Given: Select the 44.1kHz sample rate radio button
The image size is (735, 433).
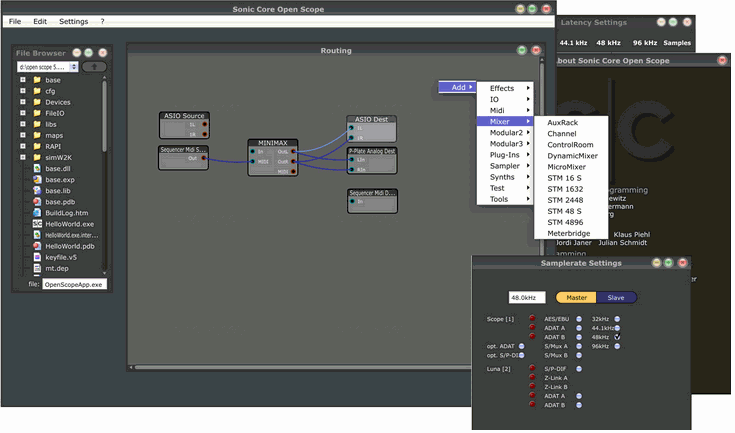Looking at the screenshot, I should click(x=617, y=328).
